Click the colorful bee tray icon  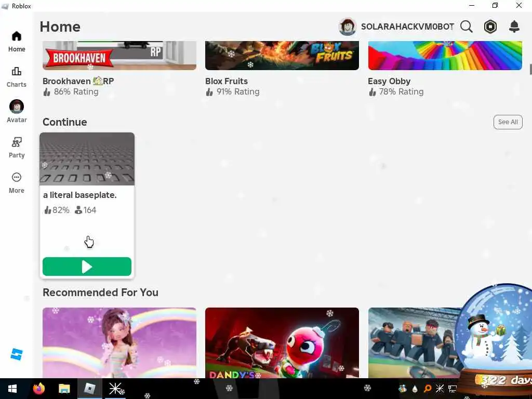tap(403, 389)
